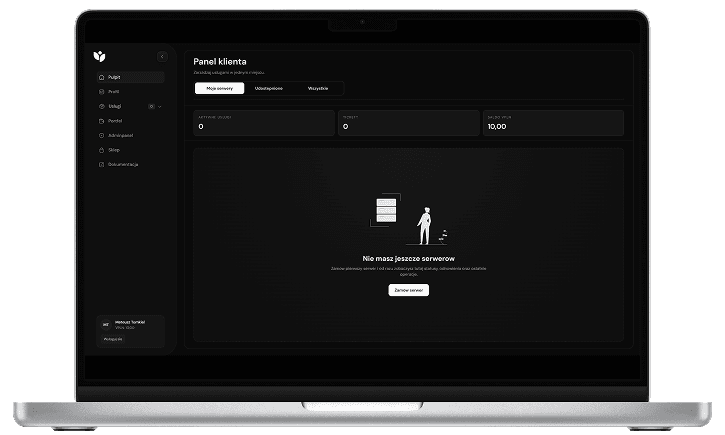The height and width of the screenshot is (435, 725).
Task: Switch to the Wszystkie tab
Action: click(x=318, y=89)
